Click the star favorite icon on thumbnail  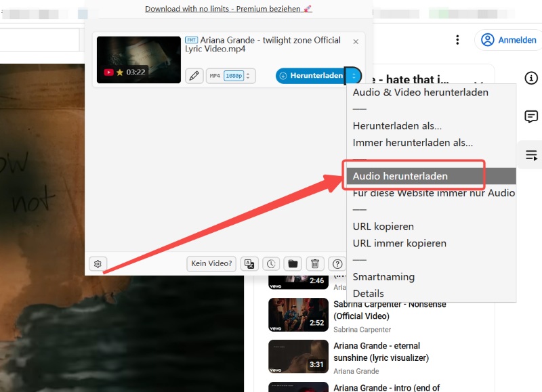(120, 72)
